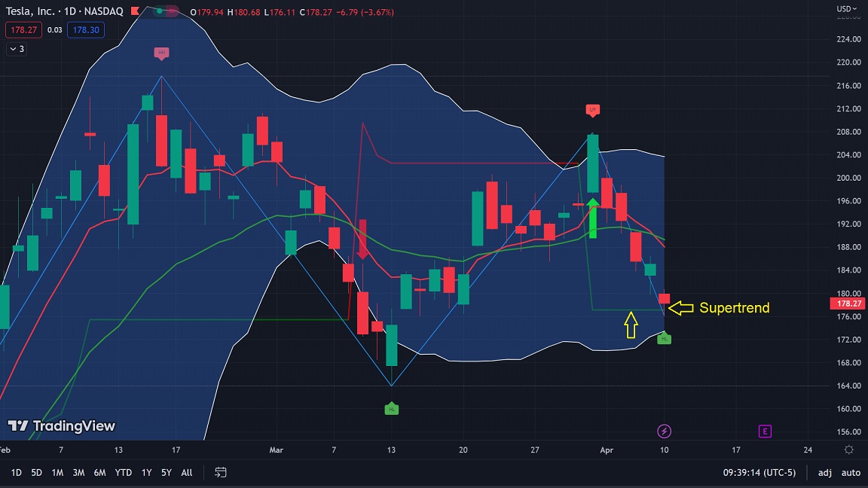Open the USD currency dropdown

(x=846, y=8)
